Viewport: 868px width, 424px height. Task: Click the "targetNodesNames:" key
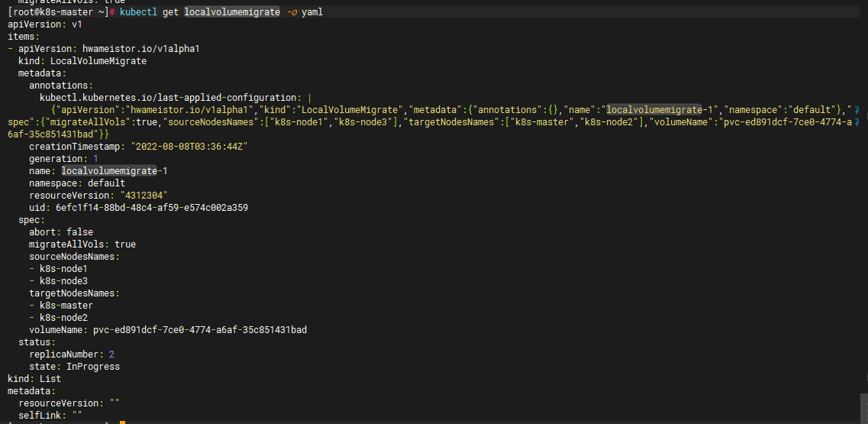tap(74, 293)
